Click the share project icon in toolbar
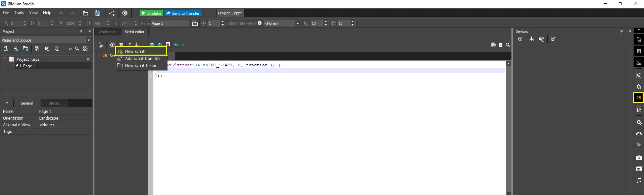The width and height of the screenshot is (644, 195). point(112,13)
